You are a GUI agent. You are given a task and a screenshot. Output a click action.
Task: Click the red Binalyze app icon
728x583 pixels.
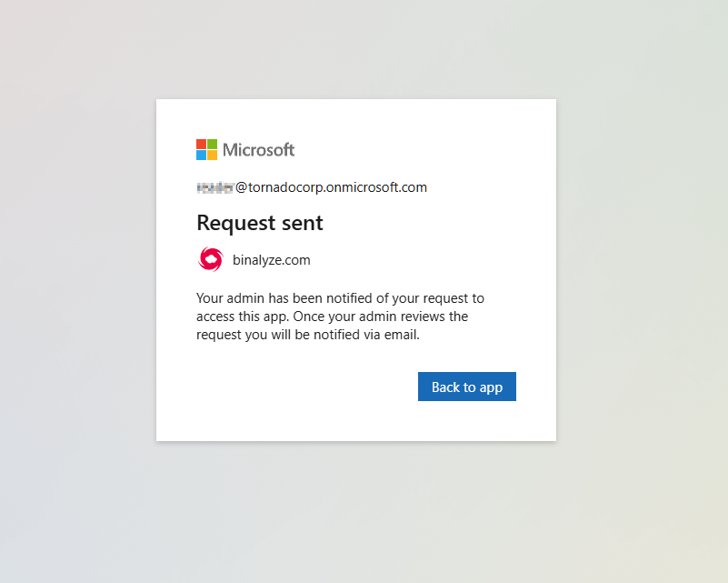tap(210, 260)
